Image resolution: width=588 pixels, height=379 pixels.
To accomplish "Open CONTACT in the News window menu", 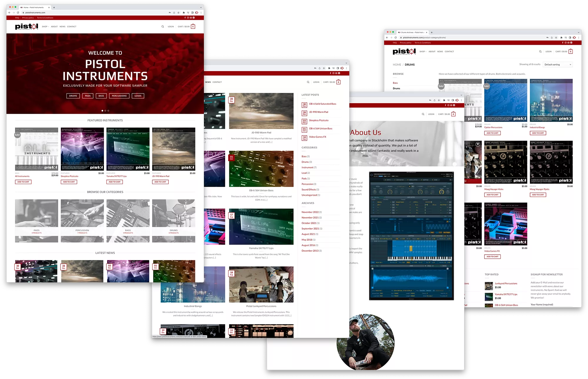I will point(217,82).
